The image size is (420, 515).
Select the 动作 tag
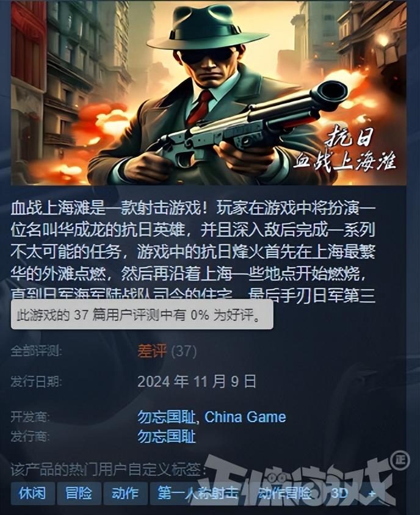click(125, 493)
